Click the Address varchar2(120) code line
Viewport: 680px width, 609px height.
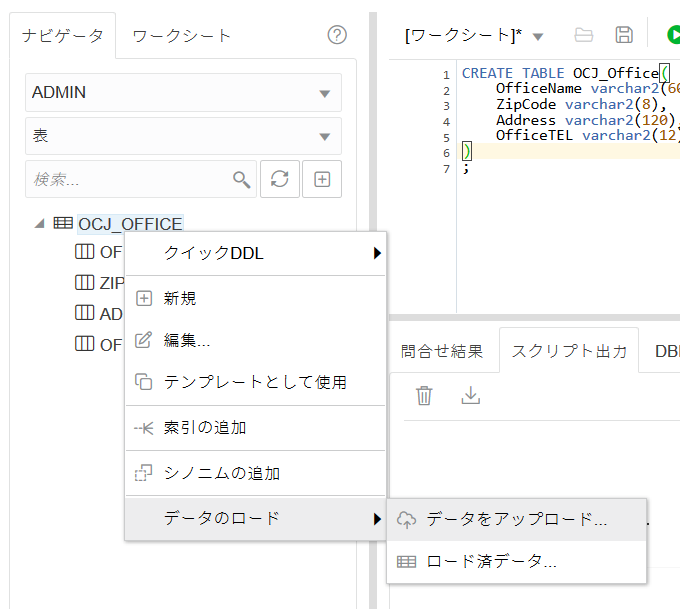tap(588, 120)
